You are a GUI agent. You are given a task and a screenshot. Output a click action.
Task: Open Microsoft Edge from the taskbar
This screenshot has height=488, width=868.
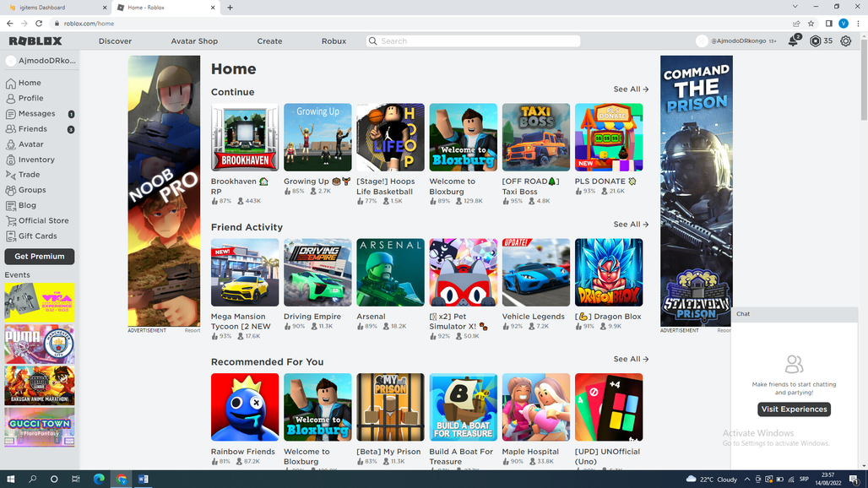[99, 480]
